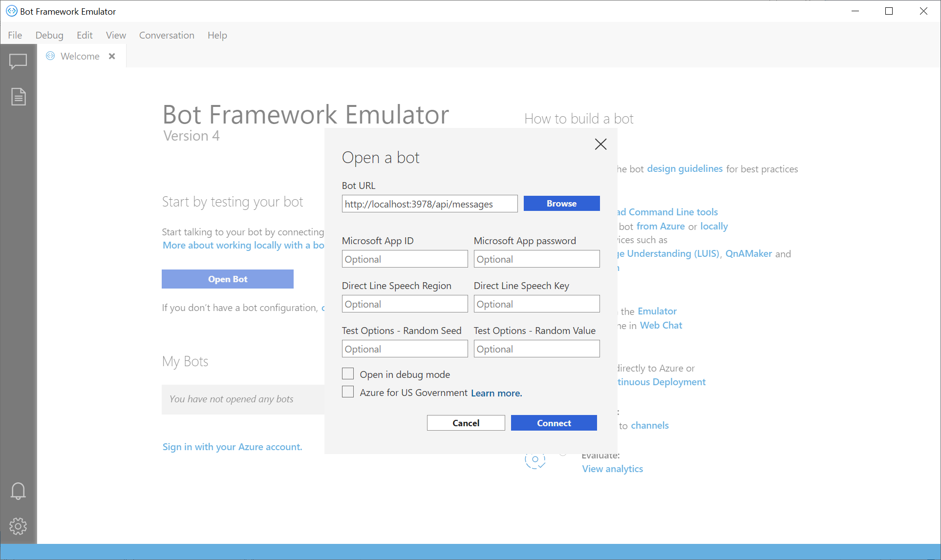Click the Learn more link for Azure Government

pyautogui.click(x=495, y=393)
